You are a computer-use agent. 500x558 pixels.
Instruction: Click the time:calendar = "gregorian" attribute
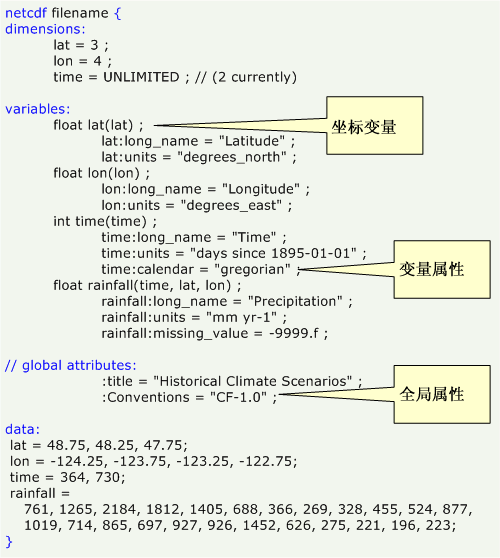[x=201, y=269]
